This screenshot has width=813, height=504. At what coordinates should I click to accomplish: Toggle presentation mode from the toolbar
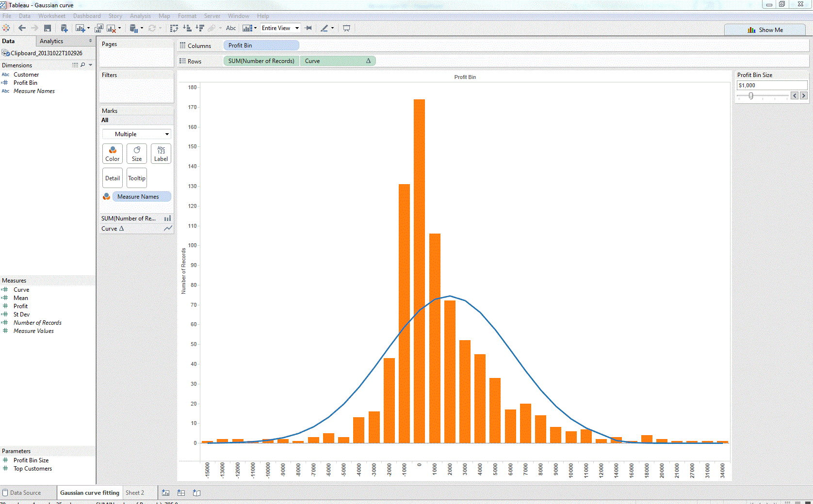pyautogui.click(x=346, y=28)
